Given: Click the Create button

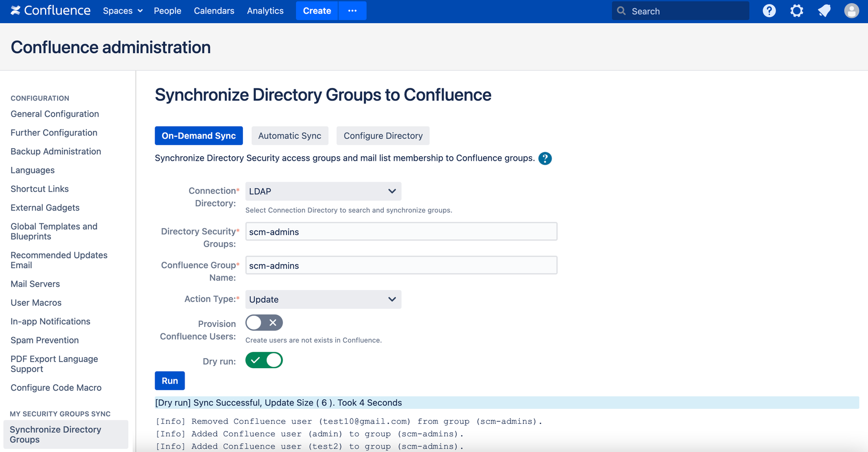Looking at the screenshot, I should (x=317, y=11).
